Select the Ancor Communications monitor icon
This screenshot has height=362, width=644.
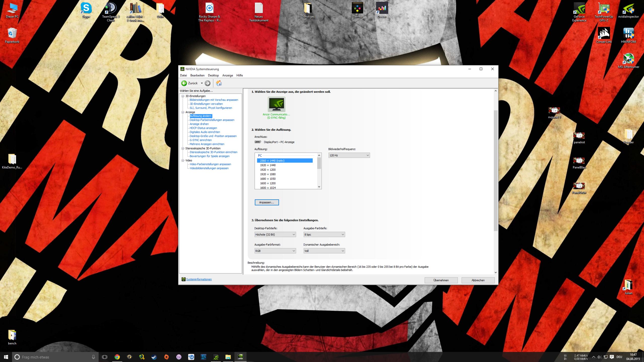[x=276, y=104]
